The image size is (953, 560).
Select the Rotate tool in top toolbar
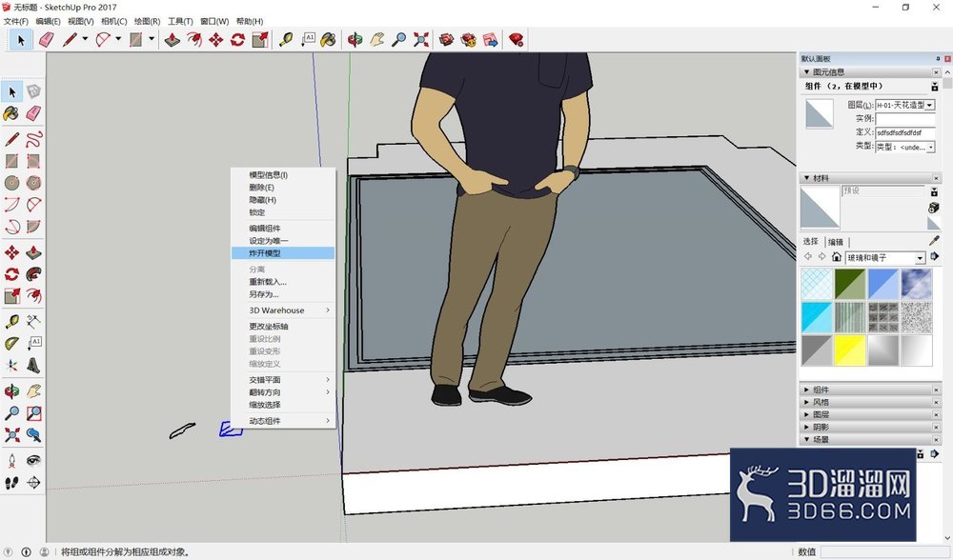[237, 40]
